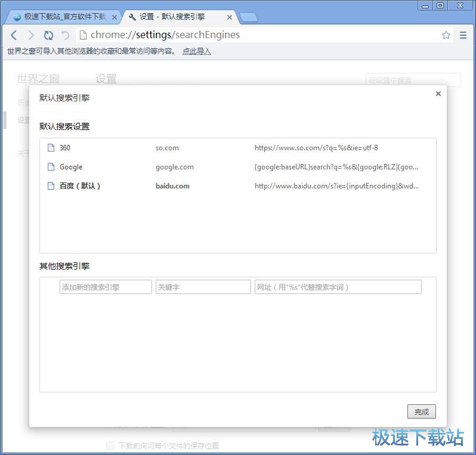476x455 pixels.
Task: Click the 点此导入 import link
Action: click(x=196, y=51)
